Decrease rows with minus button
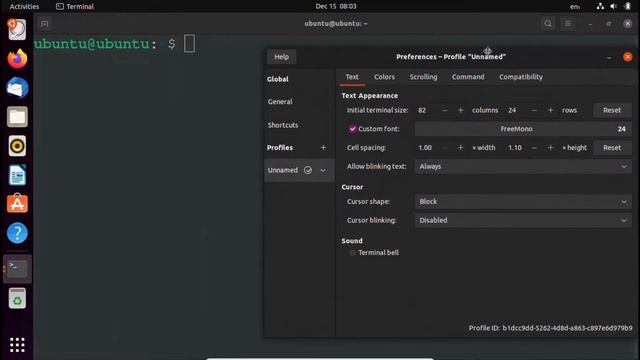Viewport: 640px width, 360px height. (534, 110)
